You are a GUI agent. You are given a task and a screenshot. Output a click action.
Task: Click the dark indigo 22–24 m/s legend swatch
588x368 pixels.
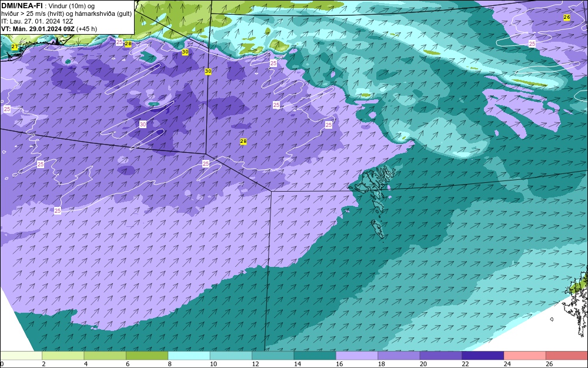pos(483,356)
